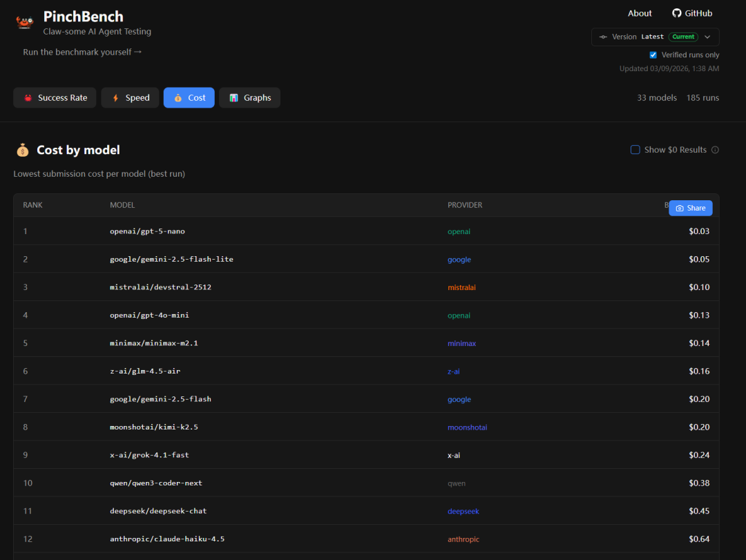
Task: Switch to the Speed tab
Action: pos(130,98)
